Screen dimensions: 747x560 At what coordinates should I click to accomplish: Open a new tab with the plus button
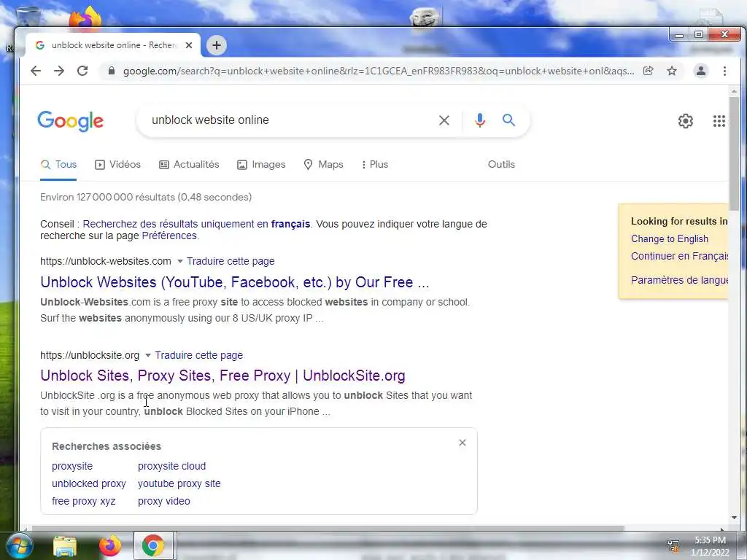[216, 45]
